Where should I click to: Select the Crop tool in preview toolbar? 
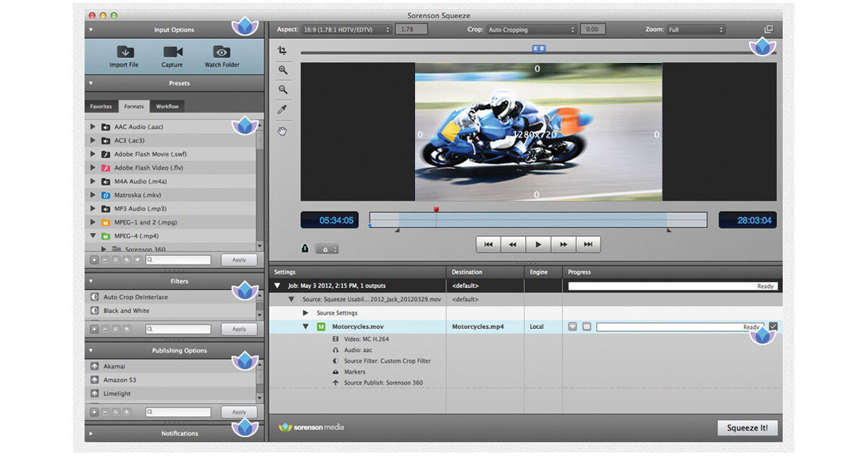[283, 51]
